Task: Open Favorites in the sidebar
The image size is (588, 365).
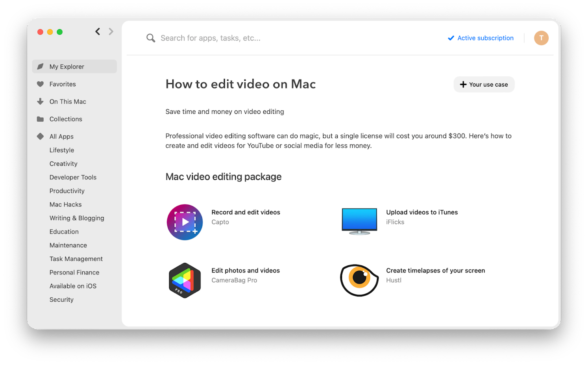Action: point(63,84)
